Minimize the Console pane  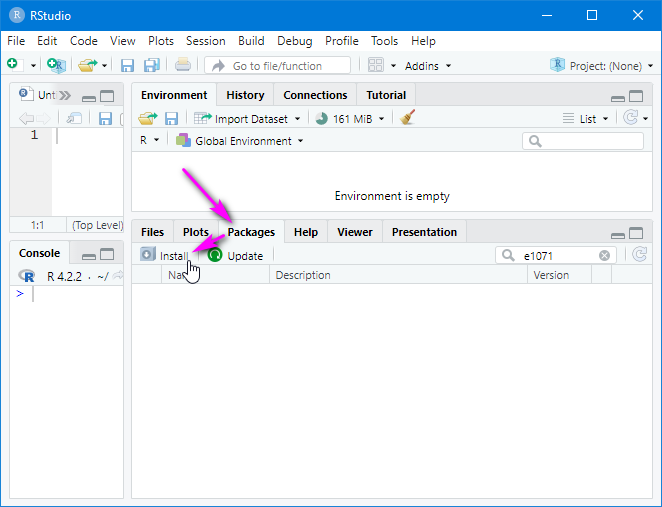pos(89,256)
